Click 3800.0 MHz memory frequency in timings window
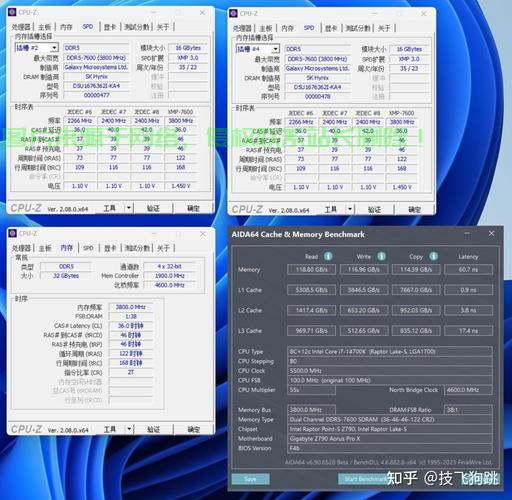The image size is (512, 500). (131, 307)
